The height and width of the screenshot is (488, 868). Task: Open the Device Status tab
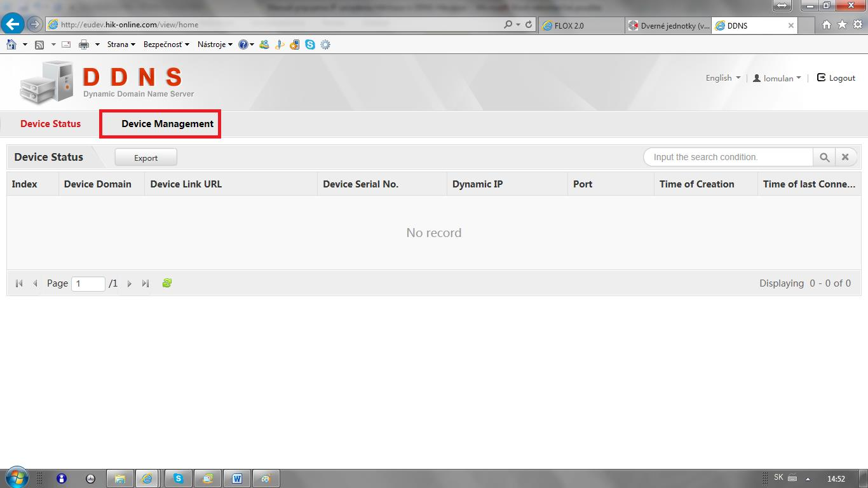[50, 124]
